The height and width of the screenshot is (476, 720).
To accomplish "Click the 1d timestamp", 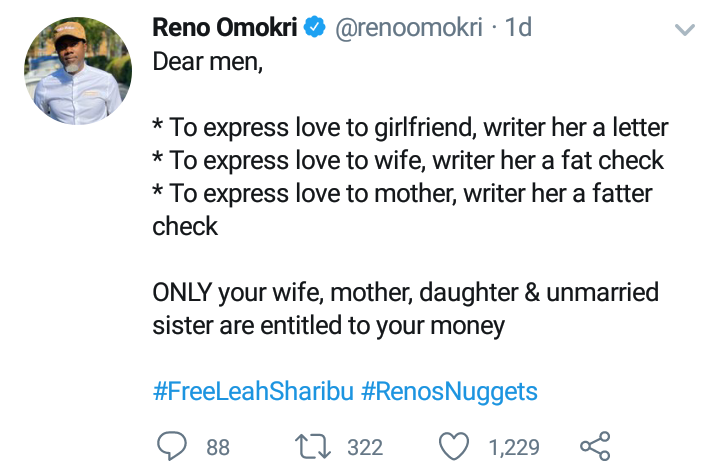I will pyautogui.click(x=518, y=29).
